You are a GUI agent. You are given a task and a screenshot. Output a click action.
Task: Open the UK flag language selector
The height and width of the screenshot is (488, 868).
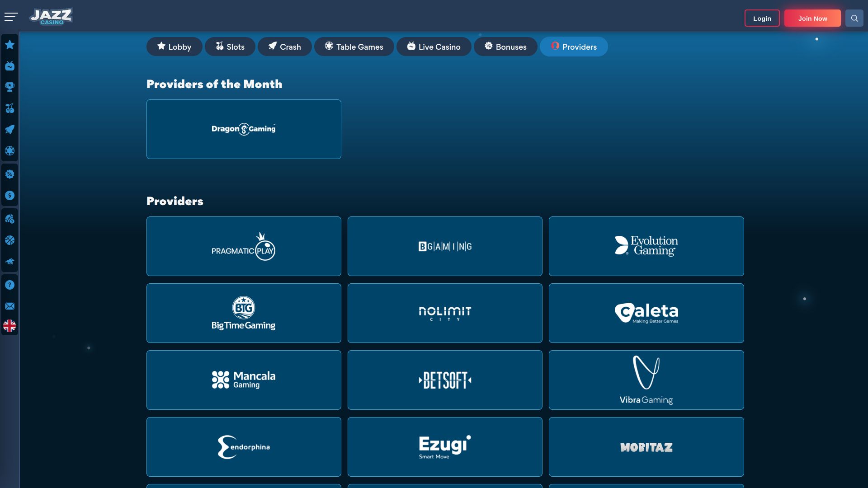point(9,326)
